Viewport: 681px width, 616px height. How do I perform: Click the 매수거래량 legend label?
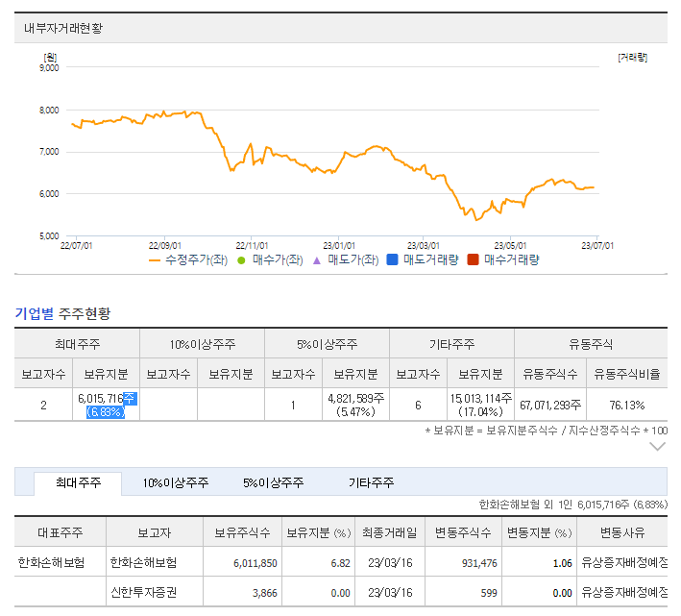click(512, 260)
